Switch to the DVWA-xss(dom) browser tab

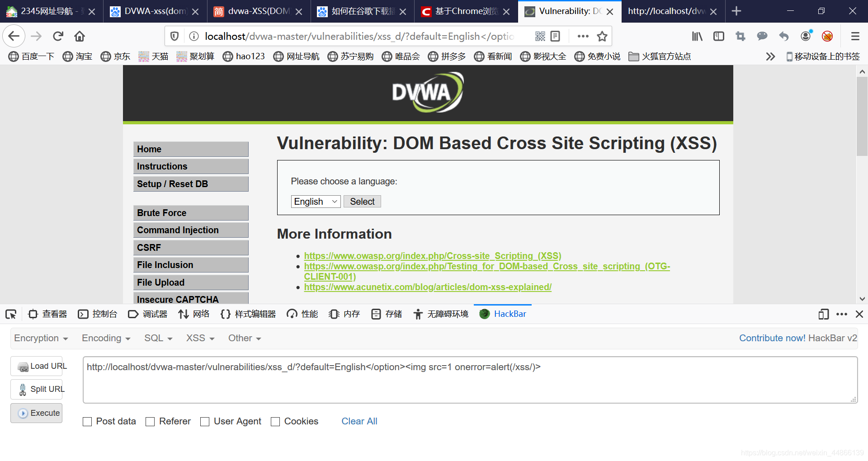(155, 11)
